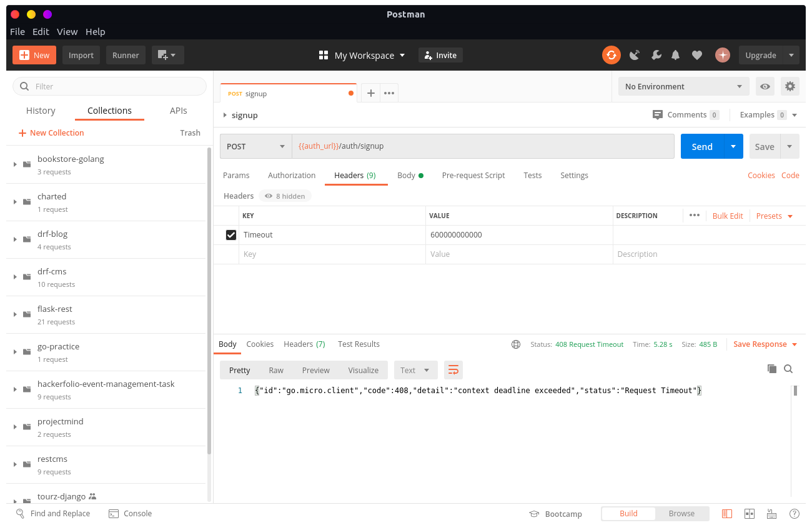The image size is (812, 530).
Task: Click the Invite button
Action: (440, 55)
